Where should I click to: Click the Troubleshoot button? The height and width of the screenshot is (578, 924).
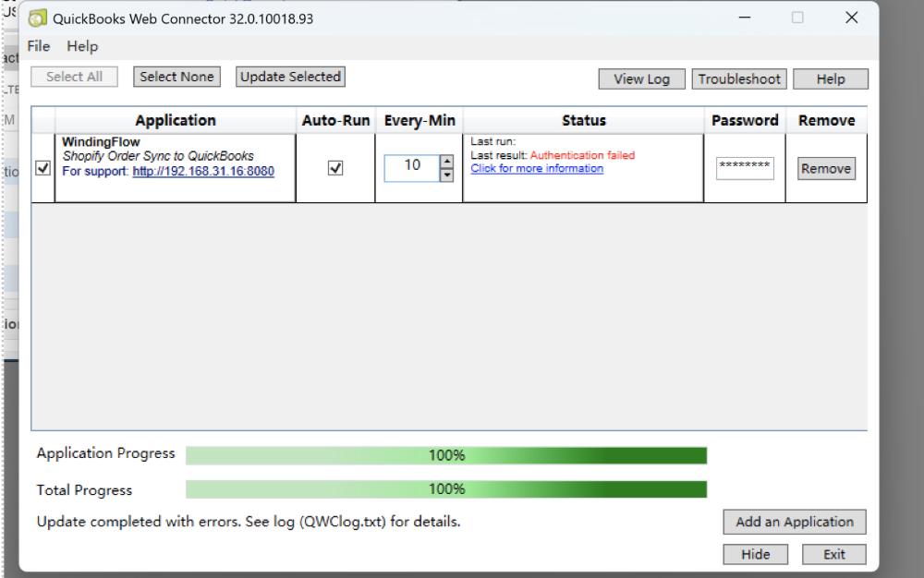tap(739, 78)
